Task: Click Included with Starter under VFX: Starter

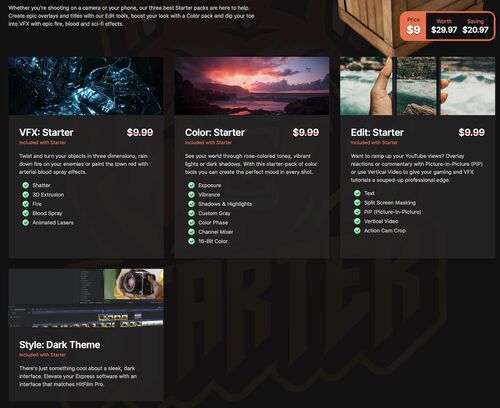Action: coord(42,143)
